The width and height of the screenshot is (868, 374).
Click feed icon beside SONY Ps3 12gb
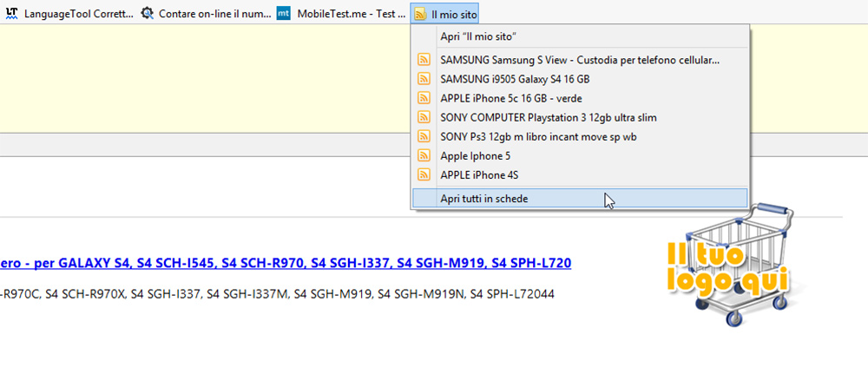pyautogui.click(x=424, y=136)
